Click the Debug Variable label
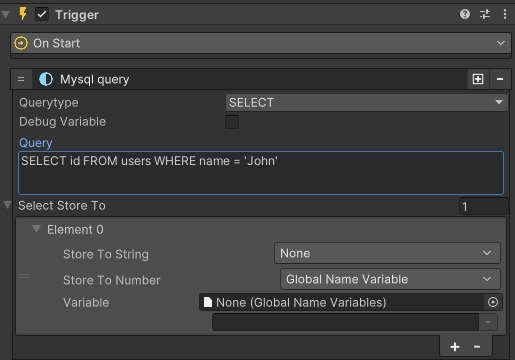This screenshot has height=360, width=515. (x=62, y=122)
